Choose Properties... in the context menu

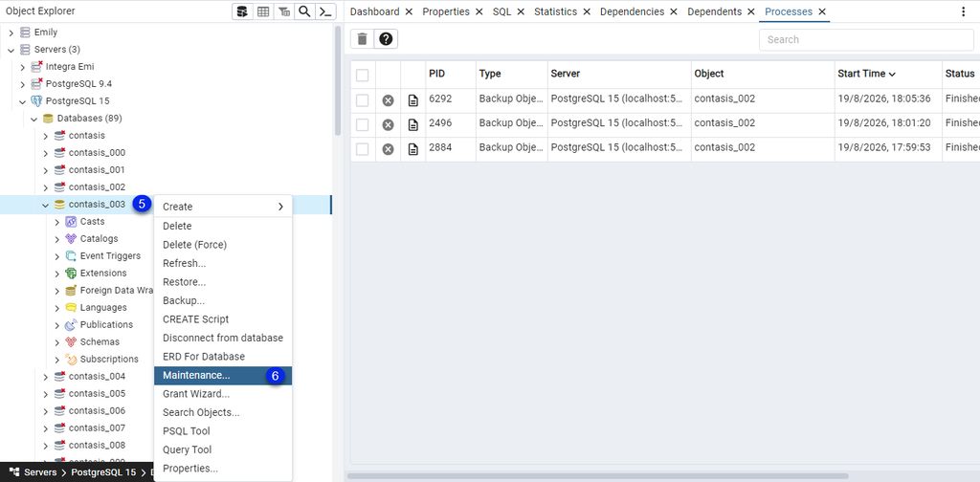[223, 469]
